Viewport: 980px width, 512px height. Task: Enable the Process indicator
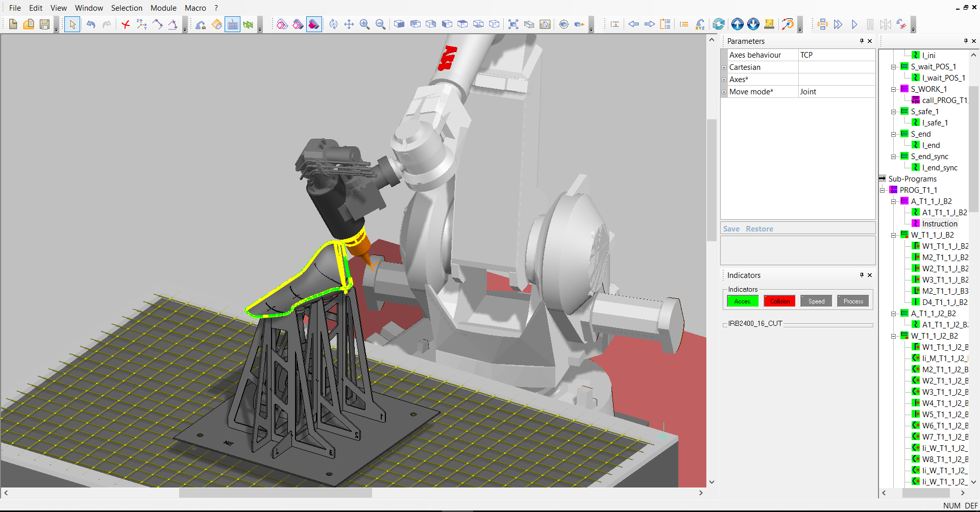[852, 301]
